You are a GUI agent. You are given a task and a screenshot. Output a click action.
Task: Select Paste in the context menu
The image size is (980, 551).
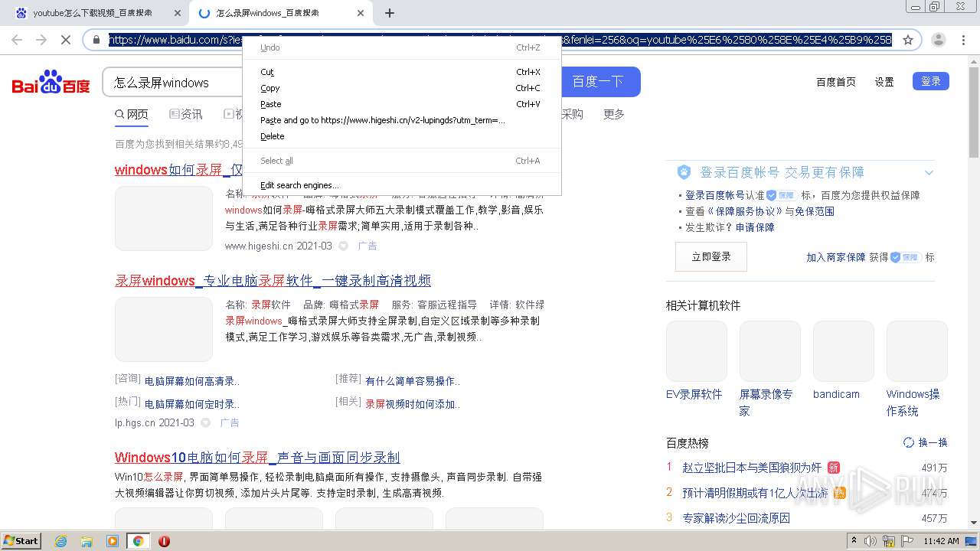[x=402, y=104]
